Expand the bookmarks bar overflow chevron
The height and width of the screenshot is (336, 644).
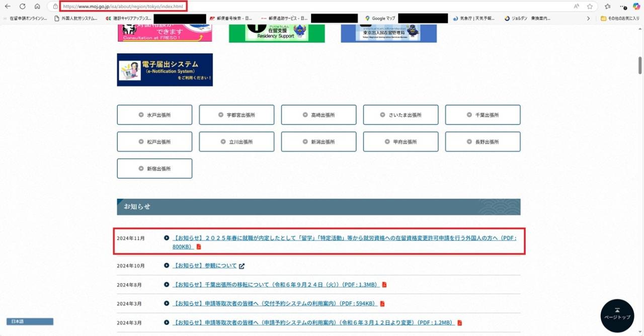589,19
